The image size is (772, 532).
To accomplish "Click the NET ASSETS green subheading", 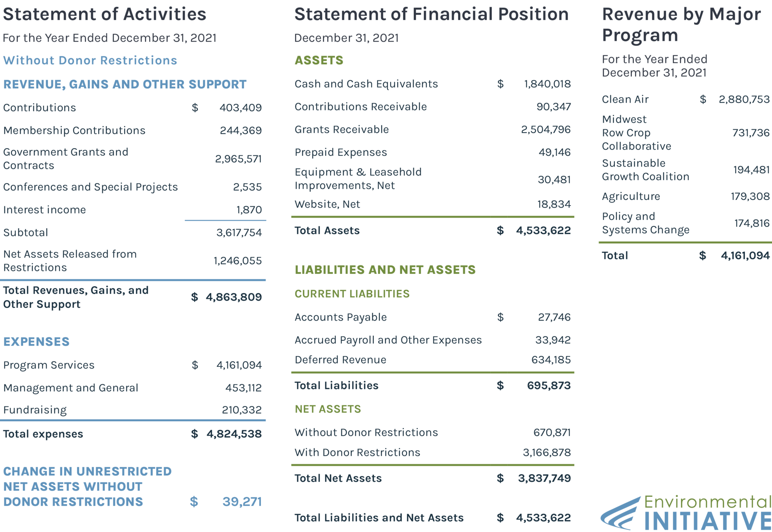I will click(328, 409).
